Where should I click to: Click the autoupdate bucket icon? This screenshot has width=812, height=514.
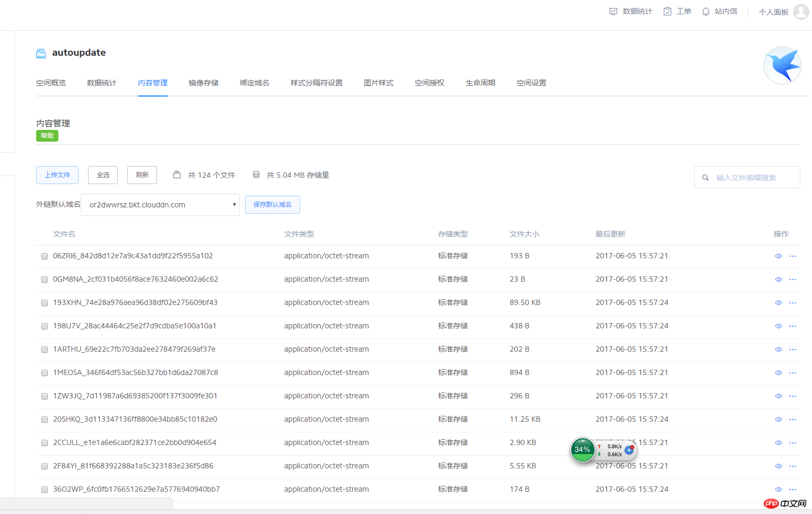[x=41, y=53]
